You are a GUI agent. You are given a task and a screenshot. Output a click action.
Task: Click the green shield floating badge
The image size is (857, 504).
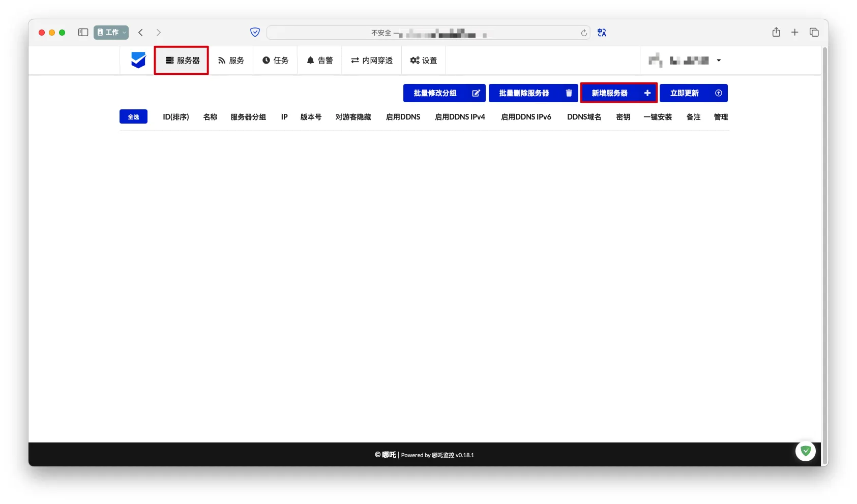(805, 451)
